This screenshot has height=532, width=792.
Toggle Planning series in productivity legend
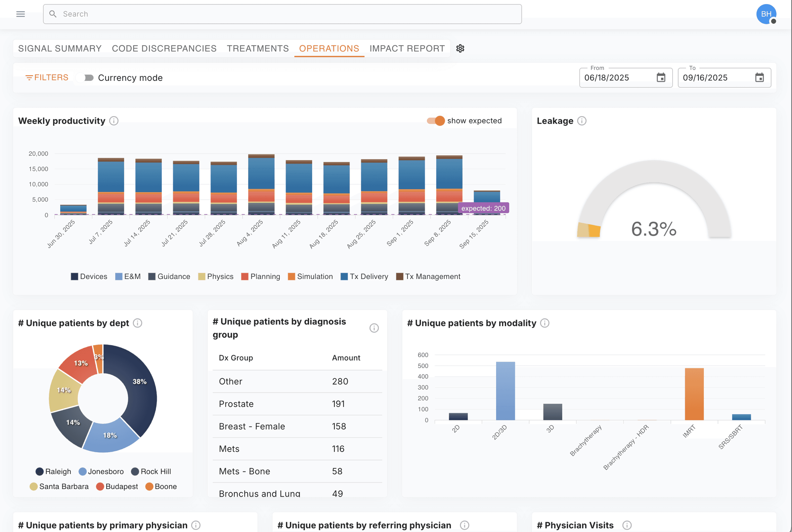pos(260,276)
